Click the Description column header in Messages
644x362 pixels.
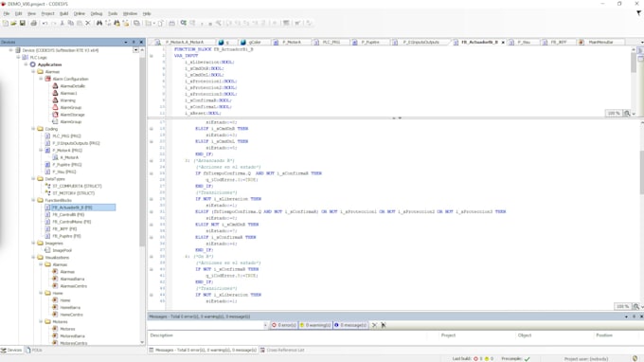tap(161, 335)
